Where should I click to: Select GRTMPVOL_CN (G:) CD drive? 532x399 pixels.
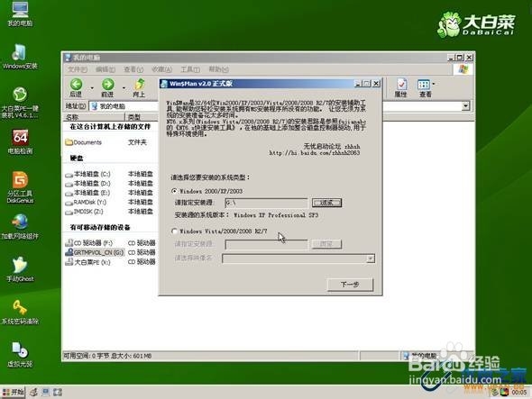click(95, 252)
